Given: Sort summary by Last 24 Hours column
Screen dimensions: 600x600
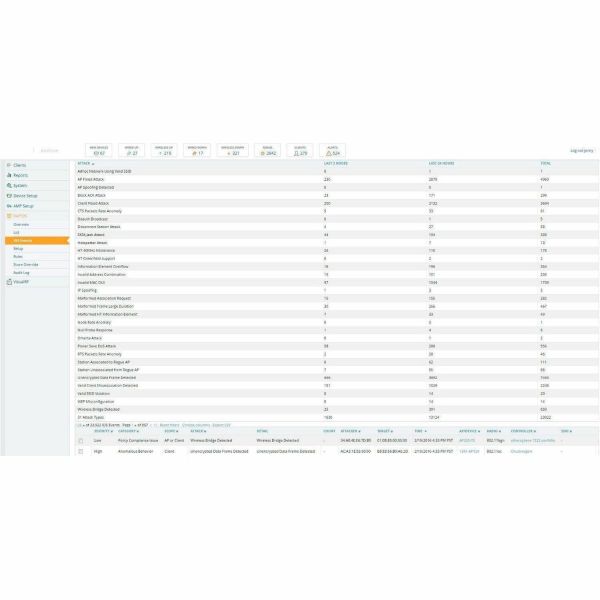Looking at the screenshot, I should [x=441, y=163].
